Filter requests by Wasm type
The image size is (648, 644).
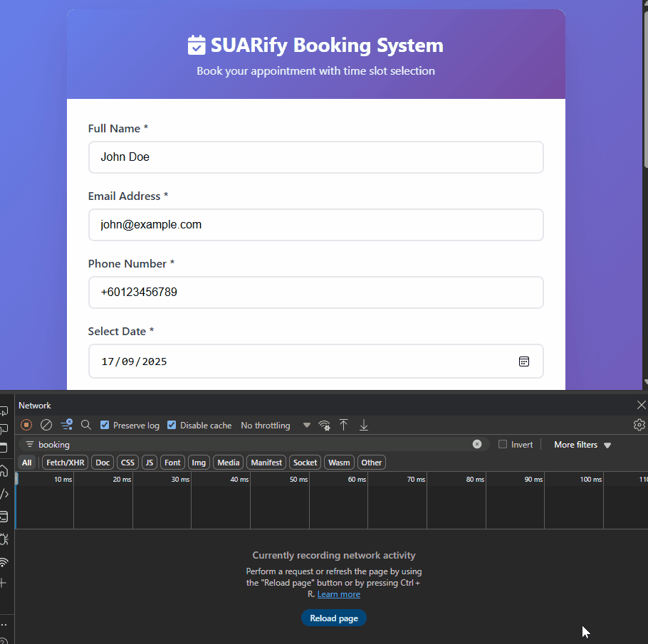(339, 463)
